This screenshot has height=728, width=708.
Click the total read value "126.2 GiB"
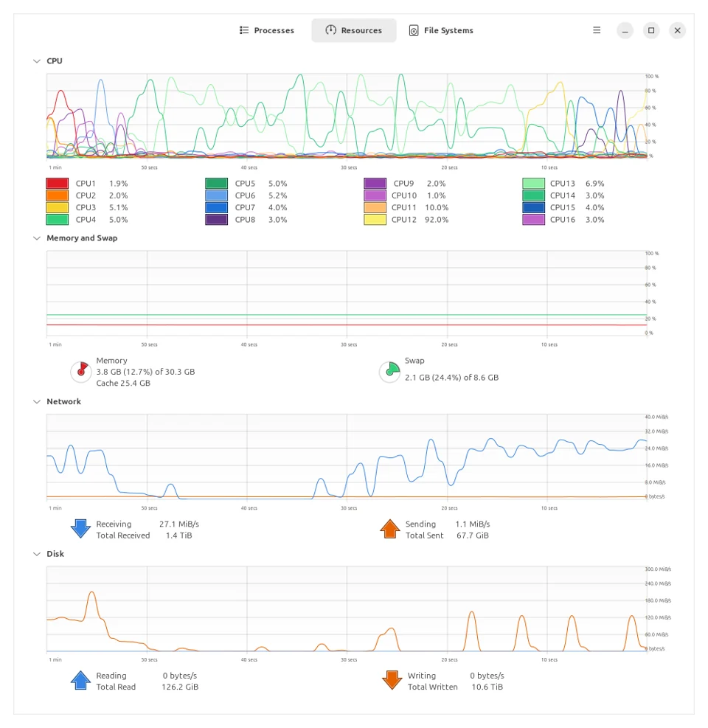[180, 687]
